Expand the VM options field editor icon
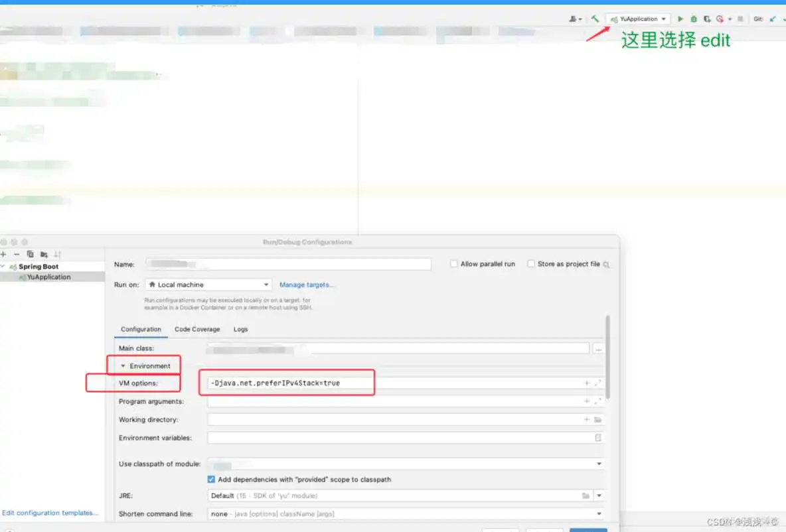 click(x=597, y=383)
